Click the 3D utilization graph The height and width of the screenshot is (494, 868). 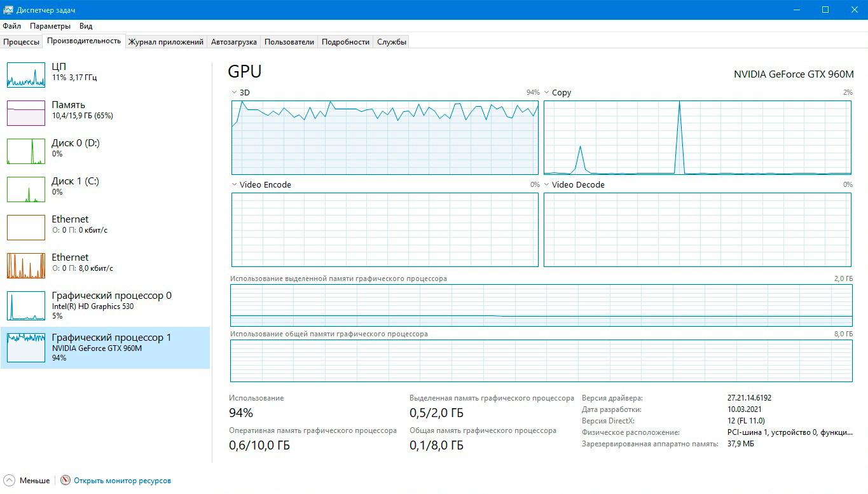[385, 137]
